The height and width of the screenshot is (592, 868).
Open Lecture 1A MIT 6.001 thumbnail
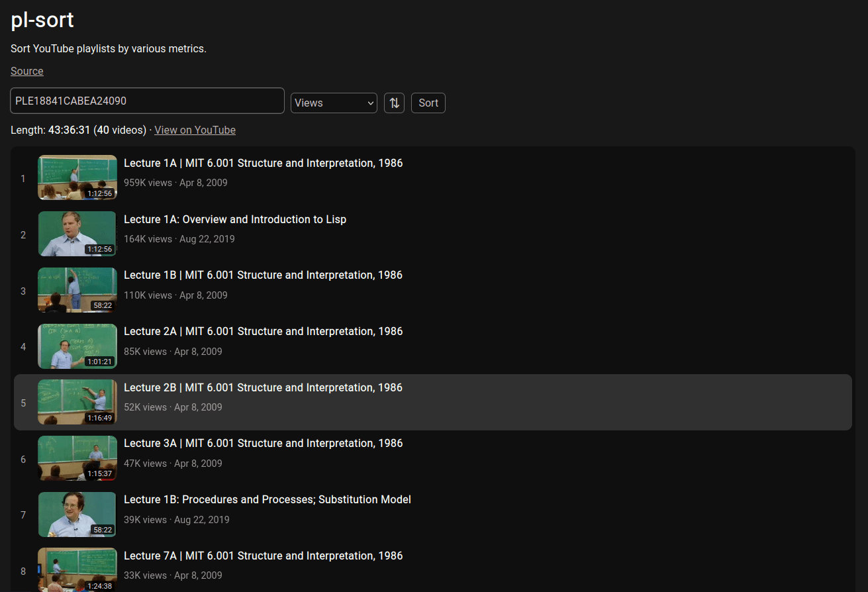[x=77, y=177]
